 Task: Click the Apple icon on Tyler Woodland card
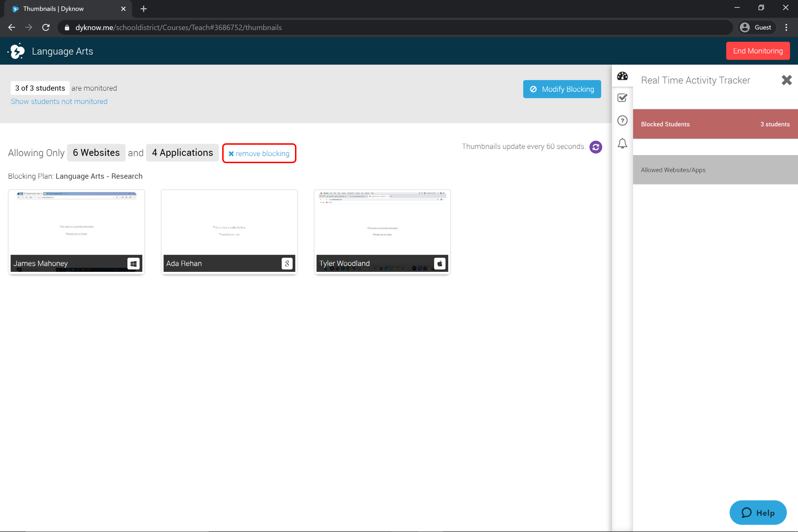[440, 263]
